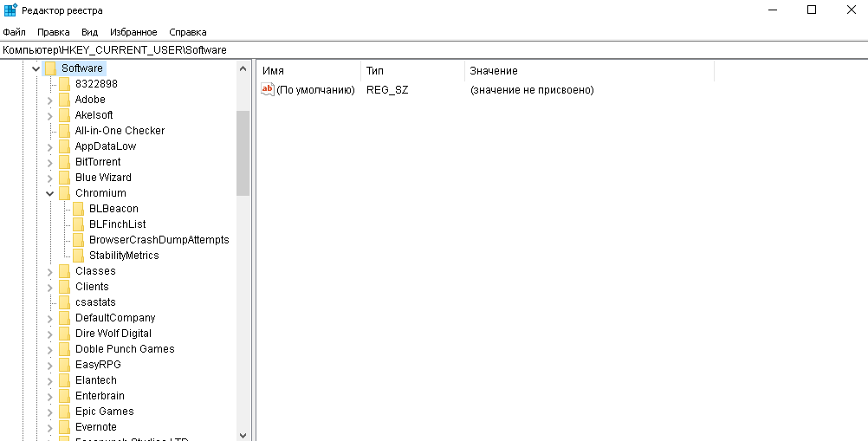Image resolution: width=868 pixels, height=441 pixels.
Task: Expand the Clients key
Action: click(50, 287)
